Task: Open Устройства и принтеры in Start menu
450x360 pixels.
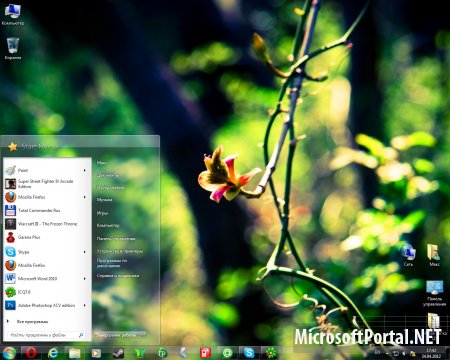Action: [120, 251]
